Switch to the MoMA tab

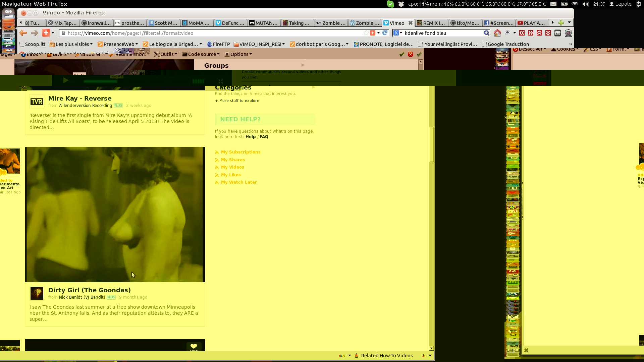(197, 23)
